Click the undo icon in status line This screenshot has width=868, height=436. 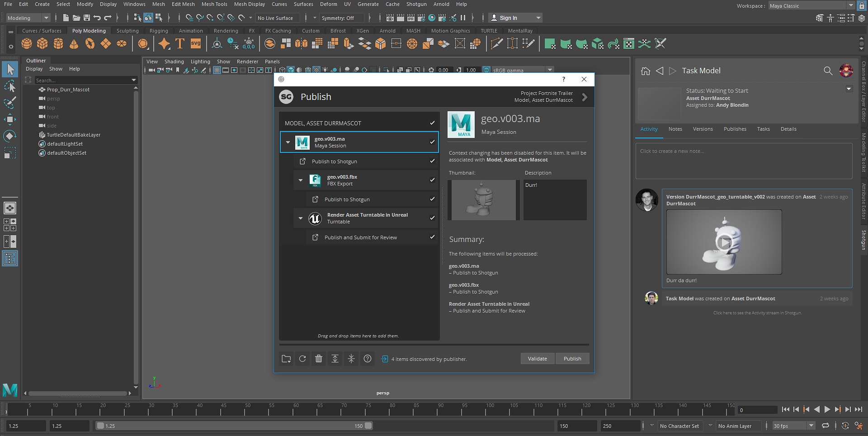click(97, 18)
